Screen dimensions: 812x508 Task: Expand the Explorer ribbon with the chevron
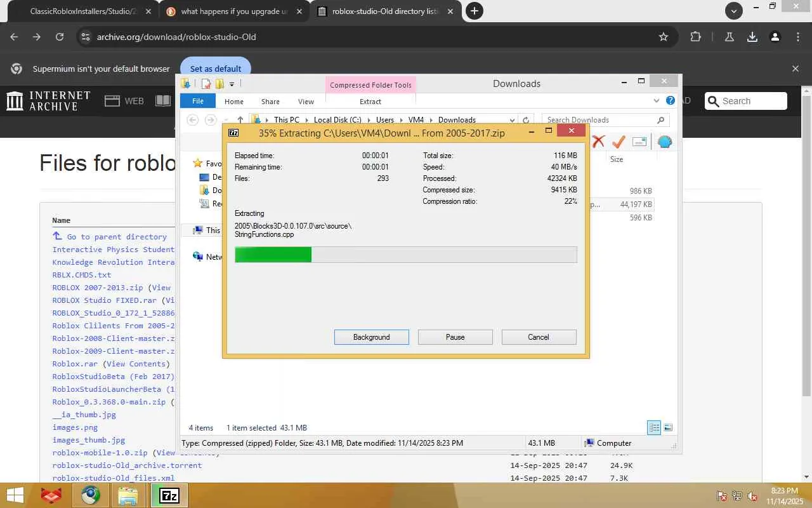[x=657, y=101]
